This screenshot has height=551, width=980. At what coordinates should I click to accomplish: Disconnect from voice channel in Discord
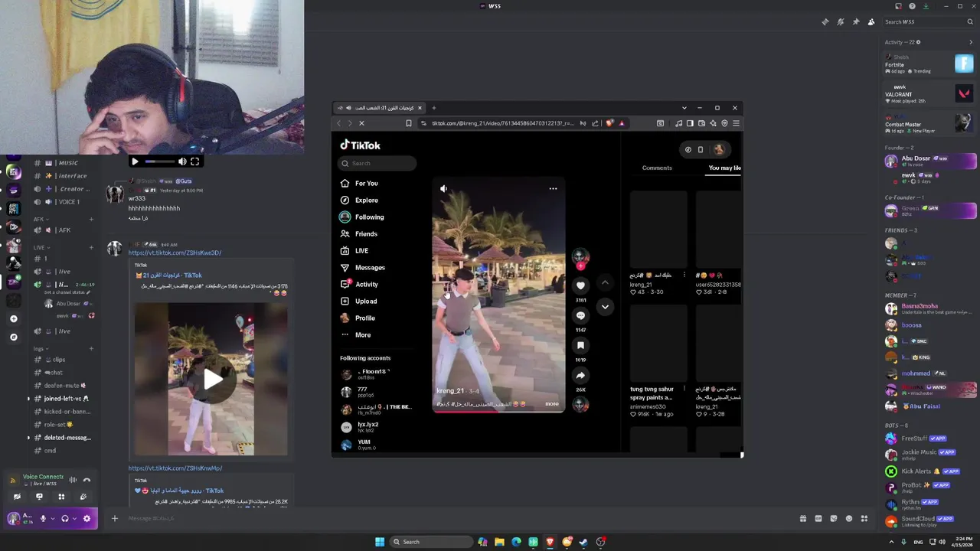(x=87, y=480)
